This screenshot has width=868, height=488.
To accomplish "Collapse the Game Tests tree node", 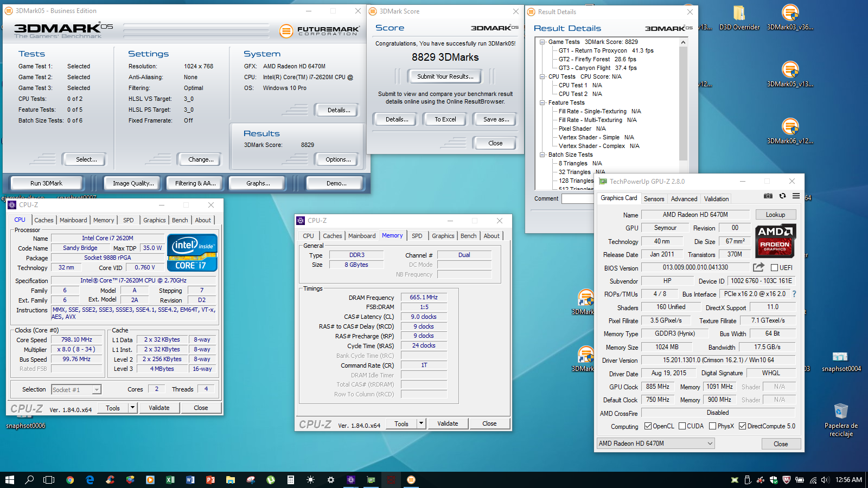I will click(x=542, y=42).
